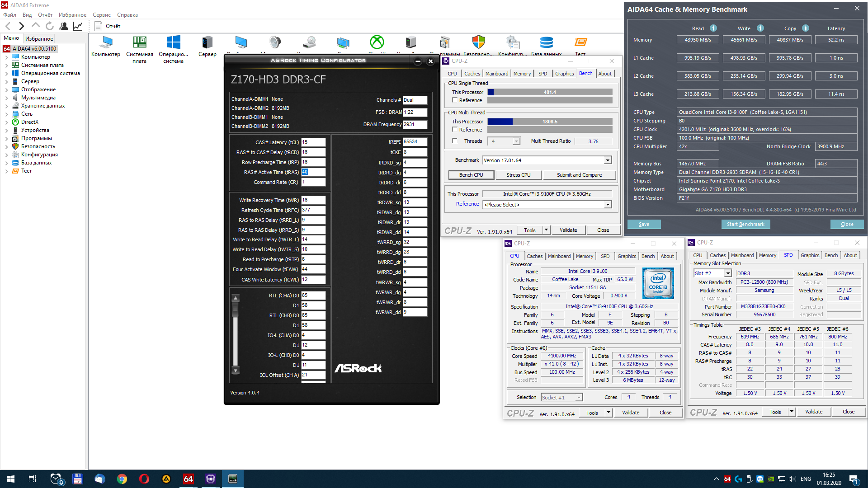Enable Single Thread Reference checkbox
This screenshot has width=868, height=488.
[x=455, y=100]
